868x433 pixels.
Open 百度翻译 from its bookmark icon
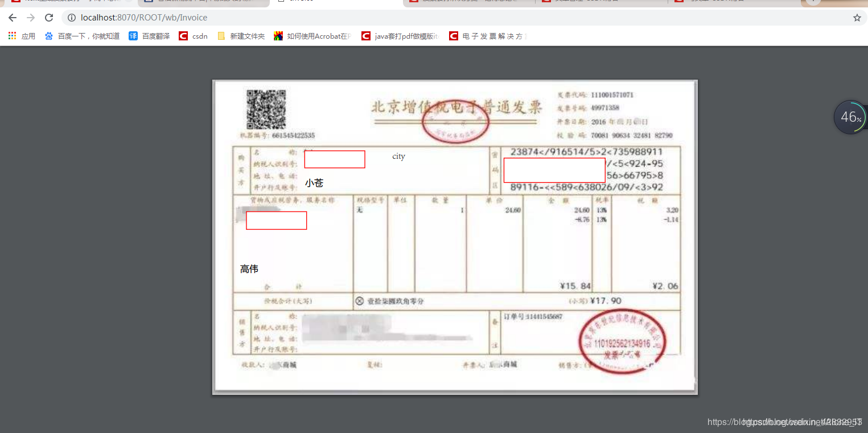(x=133, y=36)
